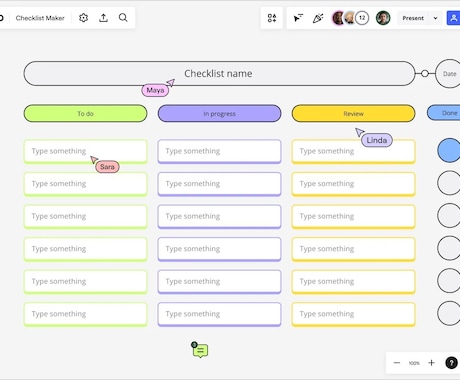Click fifth To do card field
The image size is (460, 380).
pyautogui.click(x=85, y=282)
